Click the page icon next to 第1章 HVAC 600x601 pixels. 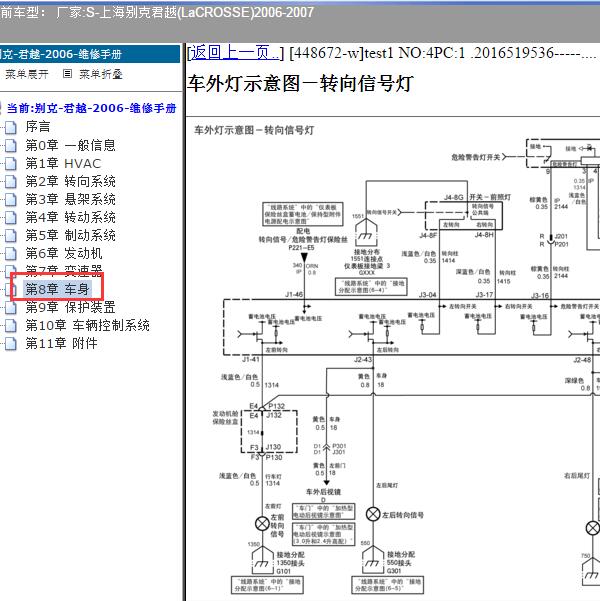pyautogui.click(x=11, y=164)
